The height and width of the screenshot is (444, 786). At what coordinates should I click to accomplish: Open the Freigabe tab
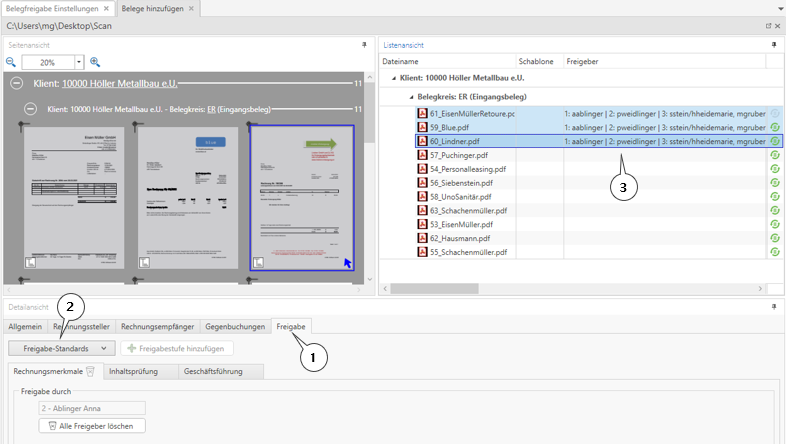(291, 327)
